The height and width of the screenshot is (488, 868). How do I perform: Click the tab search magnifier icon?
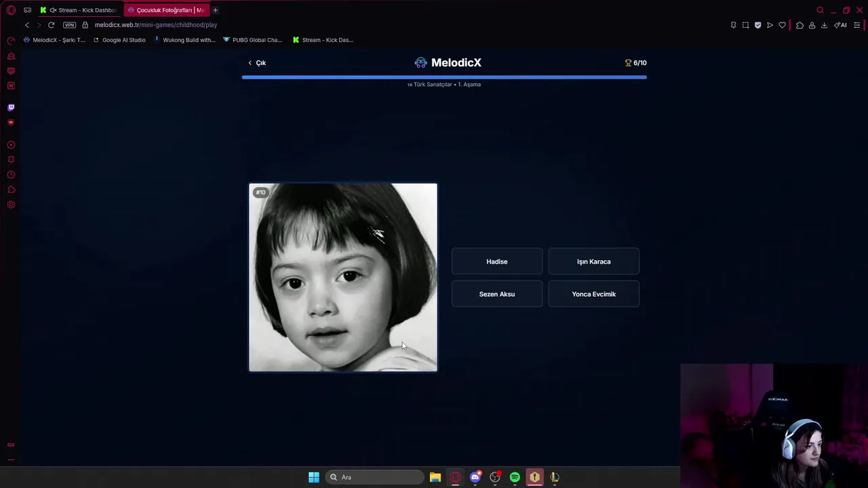tap(820, 10)
